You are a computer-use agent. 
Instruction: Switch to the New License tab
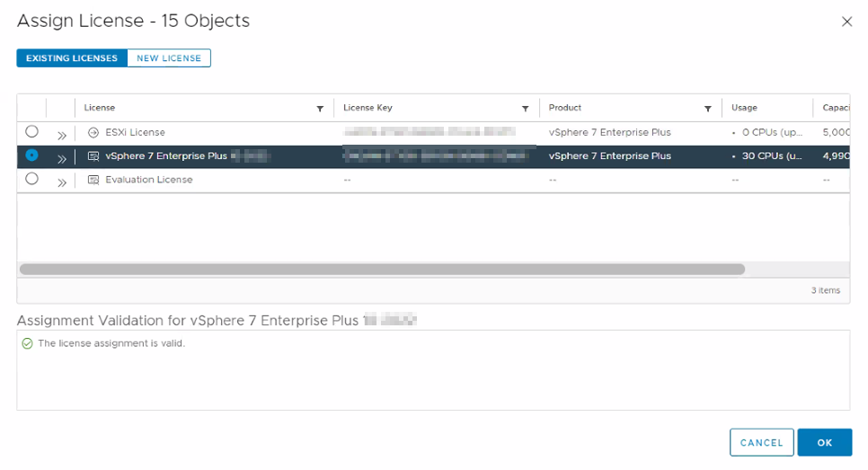[x=169, y=58]
